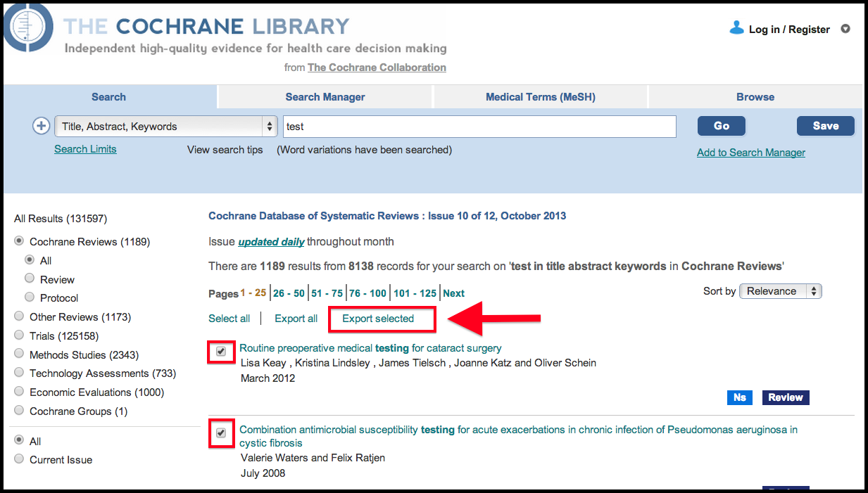Select the All radio under Cochrane Reviews
This screenshot has width=868, height=493.
tap(30, 260)
